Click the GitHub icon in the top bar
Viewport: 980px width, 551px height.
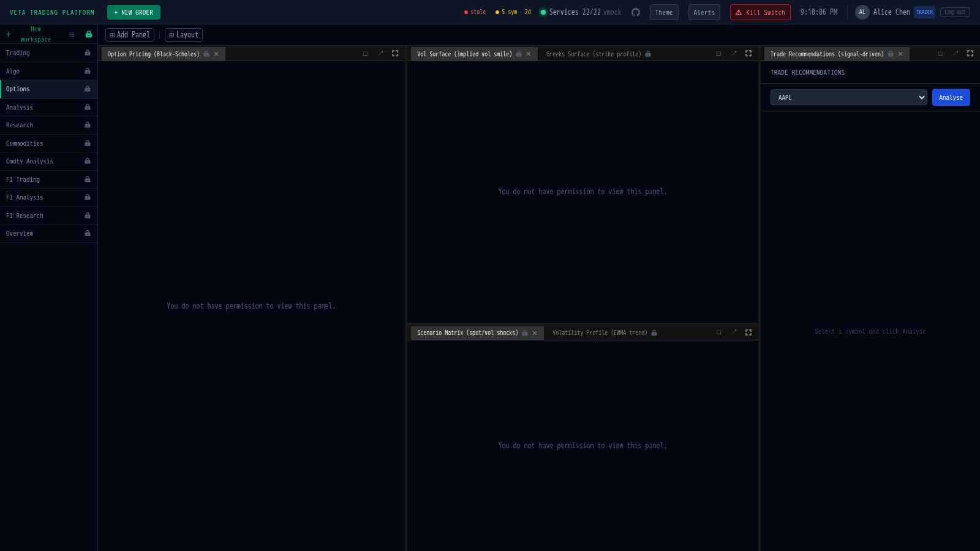click(636, 12)
